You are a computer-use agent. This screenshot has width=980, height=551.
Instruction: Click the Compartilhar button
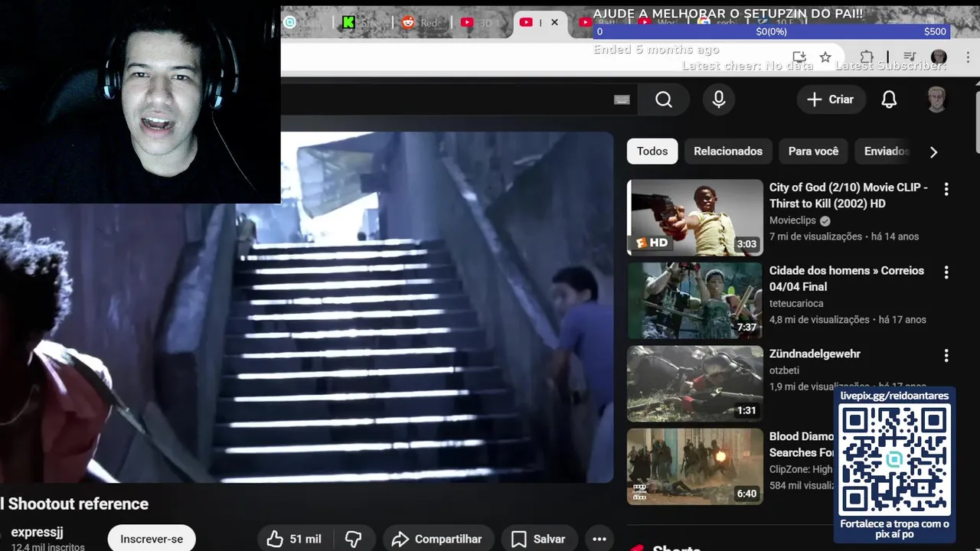(436, 539)
